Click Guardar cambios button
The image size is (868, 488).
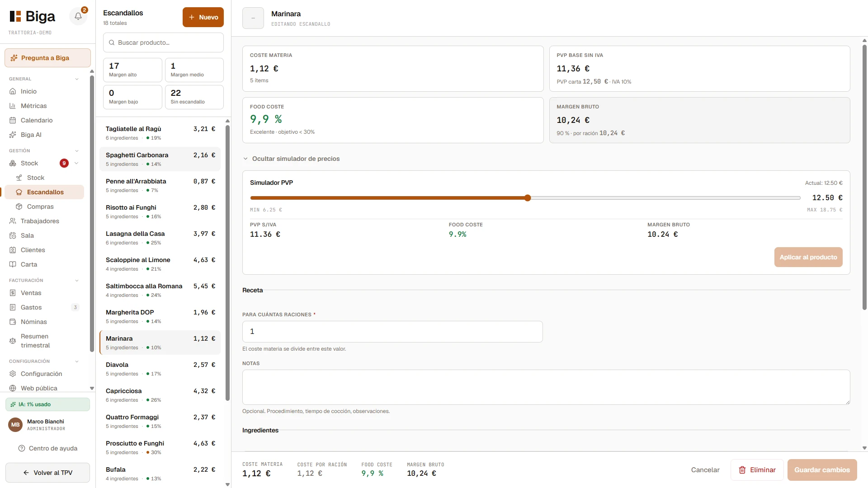[x=822, y=470]
